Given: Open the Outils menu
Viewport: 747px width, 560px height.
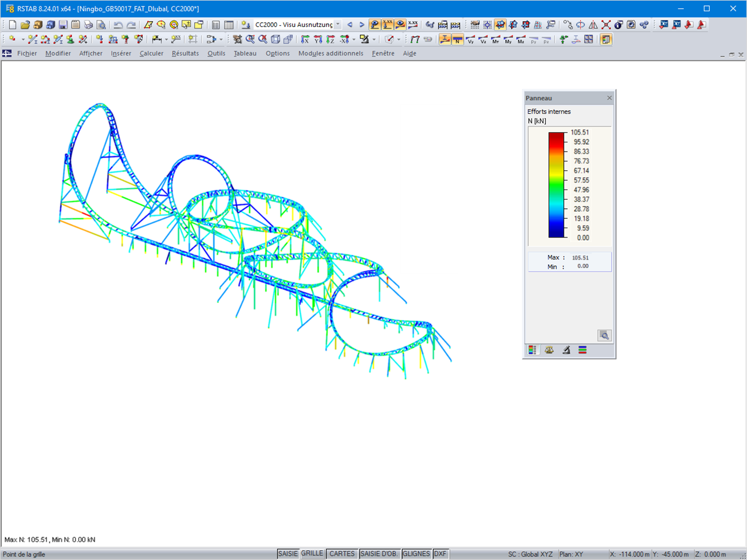Looking at the screenshot, I should [x=217, y=54].
